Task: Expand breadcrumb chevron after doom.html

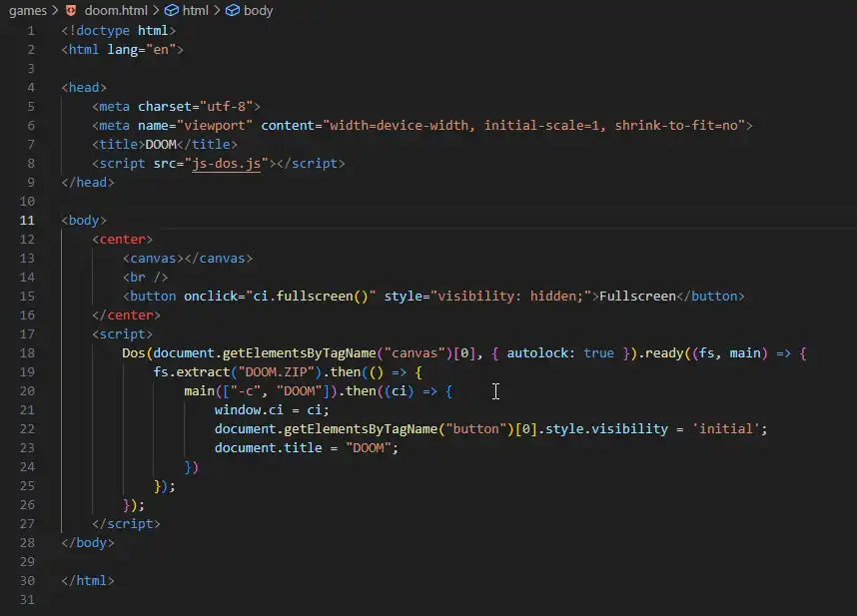Action: coord(156,10)
